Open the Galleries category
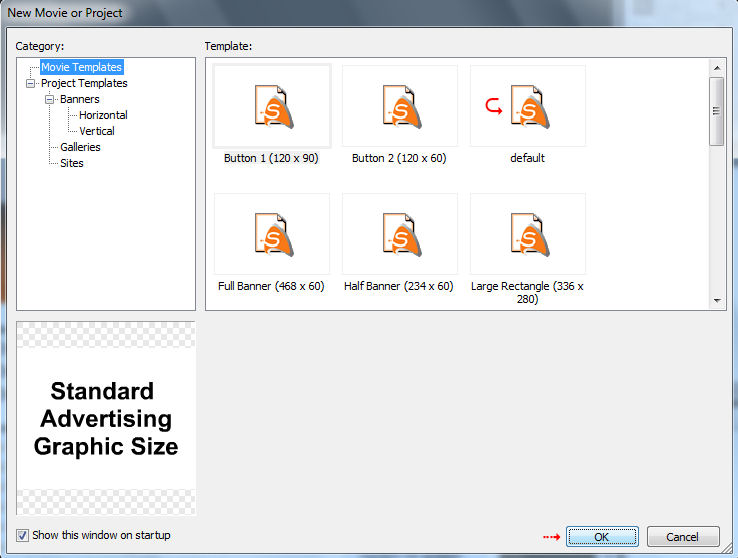The width and height of the screenshot is (738, 558). click(80, 147)
